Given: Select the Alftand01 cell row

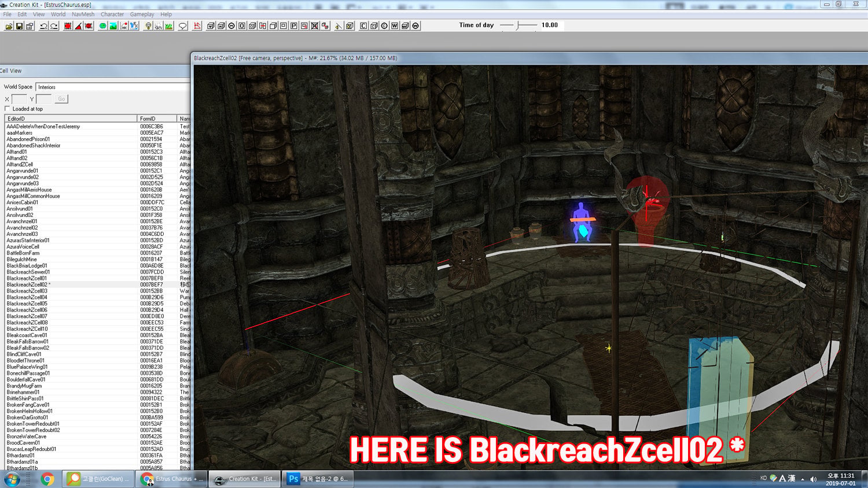Looking at the screenshot, I should (97, 151).
